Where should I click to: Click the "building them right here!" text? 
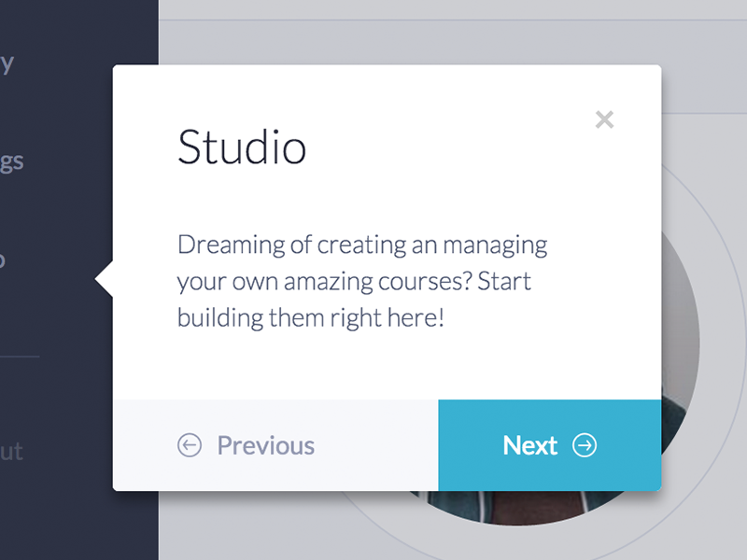[310, 317]
